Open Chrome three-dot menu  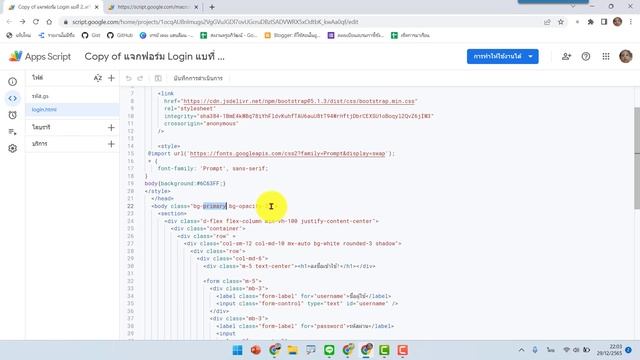[x=631, y=22]
